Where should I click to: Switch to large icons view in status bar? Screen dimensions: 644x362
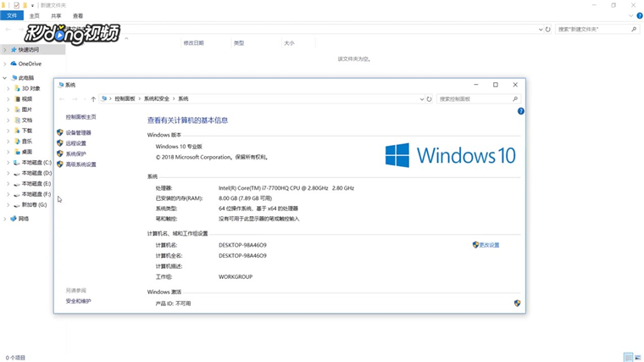pos(638,358)
